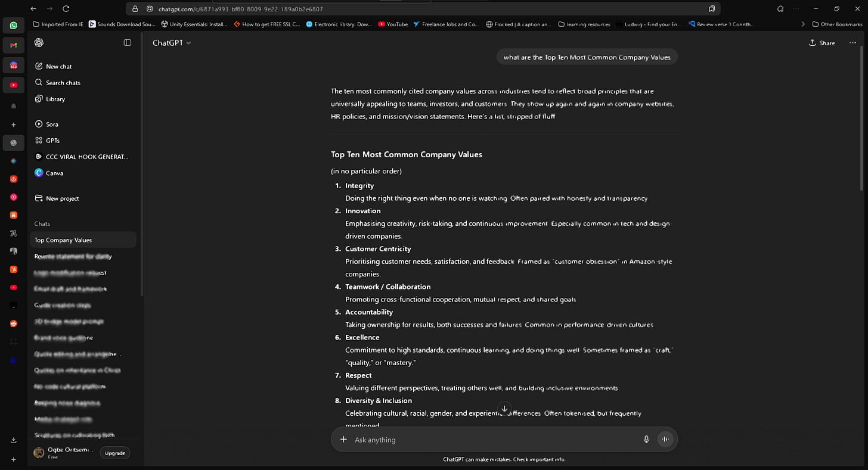The image size is (868, 470).
Task: Click the plus icon below sidebar apps
Action: (x=13, y=124)
